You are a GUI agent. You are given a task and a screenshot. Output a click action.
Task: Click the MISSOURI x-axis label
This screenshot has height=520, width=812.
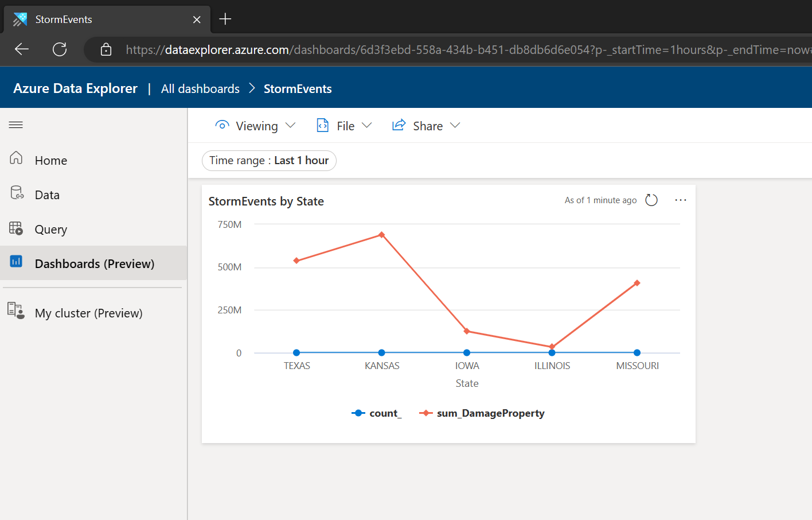[637, 366]
